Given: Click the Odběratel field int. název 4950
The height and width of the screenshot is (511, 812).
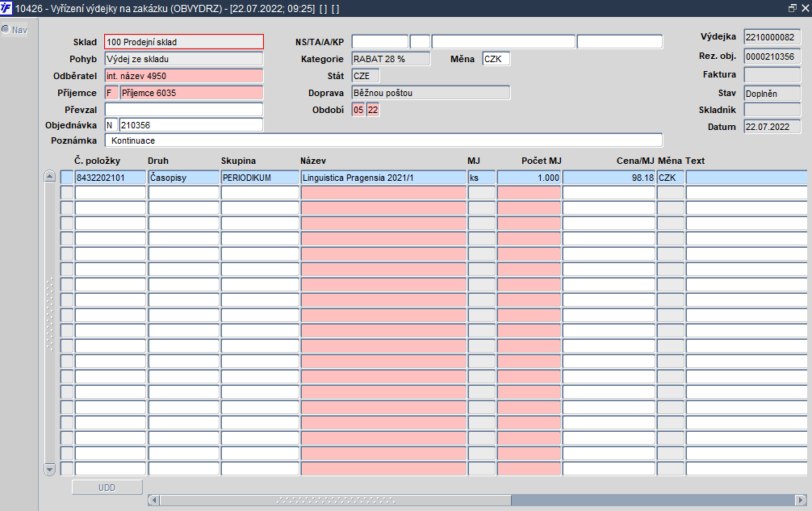Looking at the screenshot, I should click(x=184, y=76).
